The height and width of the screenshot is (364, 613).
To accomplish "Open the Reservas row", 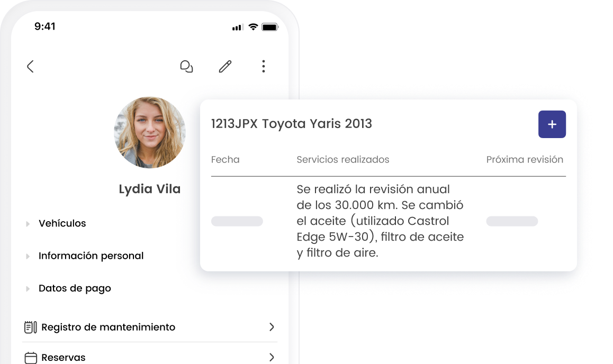I will pyautogui.click(x=150, y=357).
